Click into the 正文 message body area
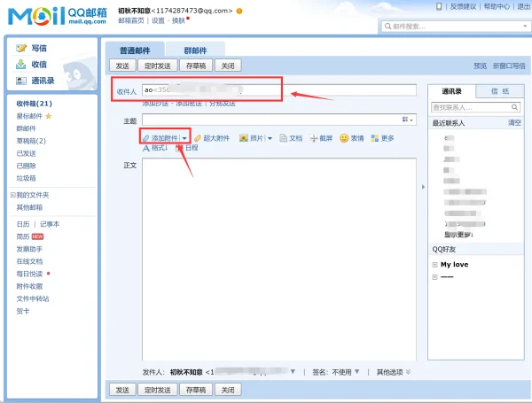This screenshot has height=403, width=532. pyautogui.click(x=279, y=260)
